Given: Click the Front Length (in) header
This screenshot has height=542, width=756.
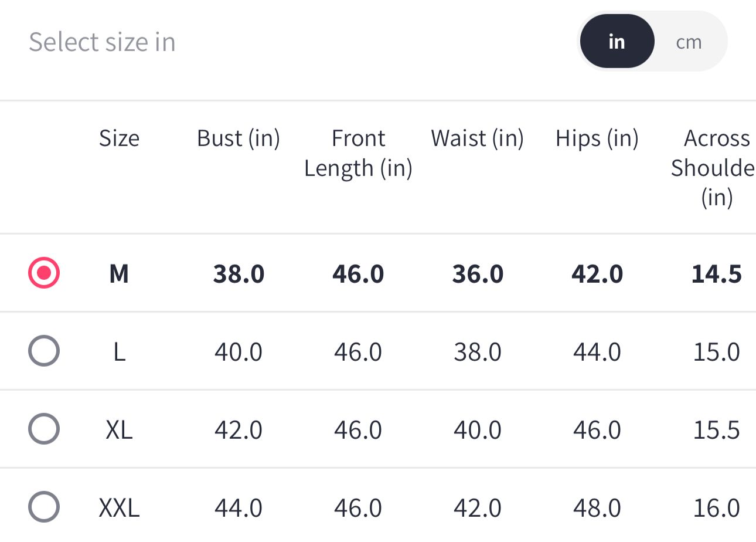Looking at the screenshot, I should tap(358, 153).
